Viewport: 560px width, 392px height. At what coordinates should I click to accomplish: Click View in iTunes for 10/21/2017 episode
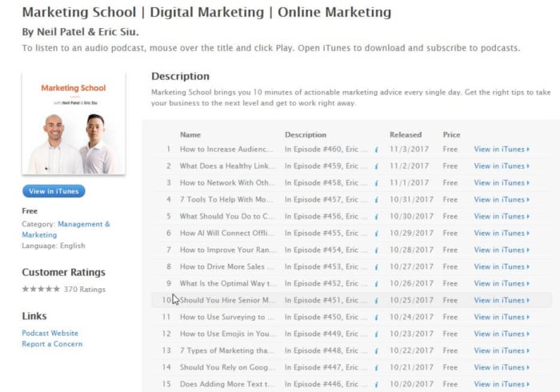[502, 367]
